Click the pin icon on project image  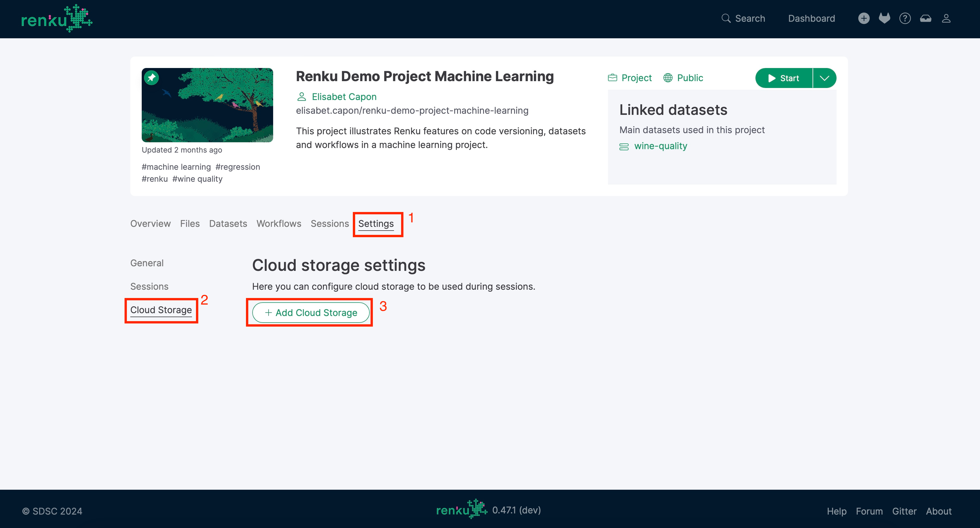click(x=151, y=78)
